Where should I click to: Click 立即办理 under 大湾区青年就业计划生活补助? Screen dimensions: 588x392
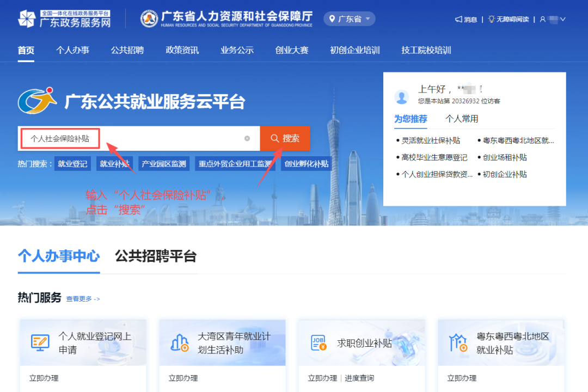pos(183,378)
